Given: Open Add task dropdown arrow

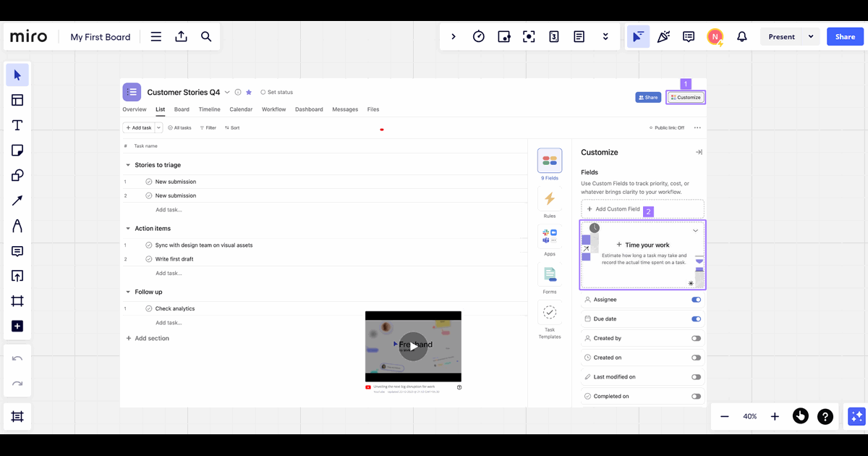Looking at the screenshot, I should click(x=158, y=128).
